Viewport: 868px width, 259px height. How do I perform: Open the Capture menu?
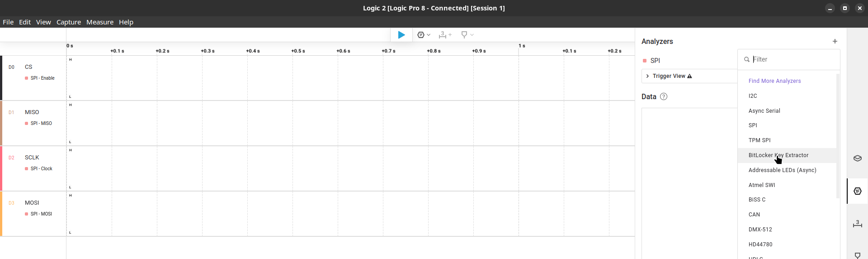point(69,22)
